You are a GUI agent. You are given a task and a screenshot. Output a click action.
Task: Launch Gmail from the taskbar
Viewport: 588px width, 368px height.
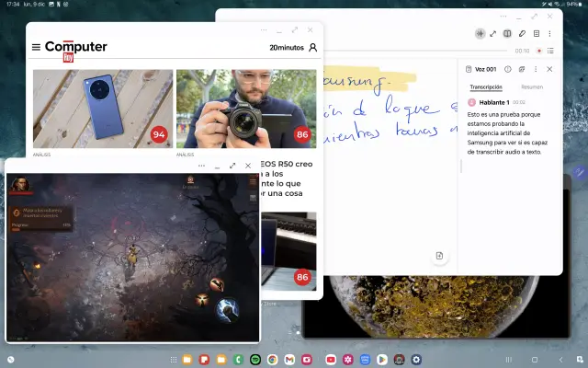(x=289, y=360)
